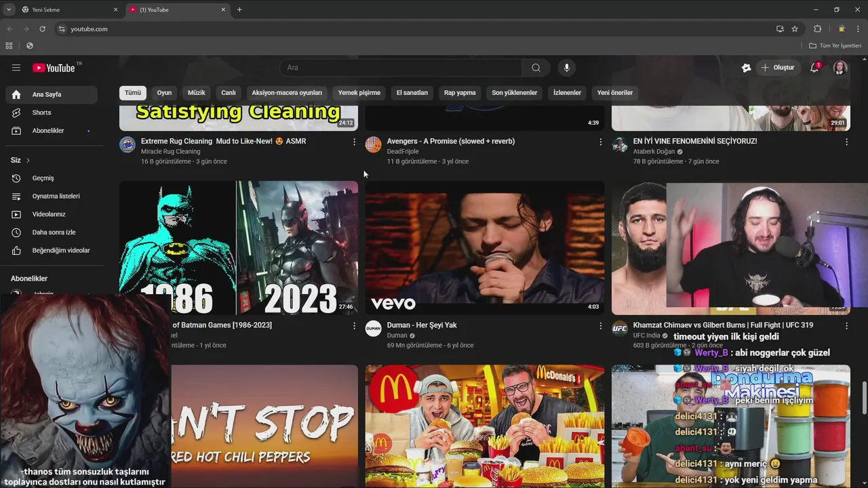Click the Oluştur create button
This screenshot has height=488, width=868.
click(x=778, y=68)
